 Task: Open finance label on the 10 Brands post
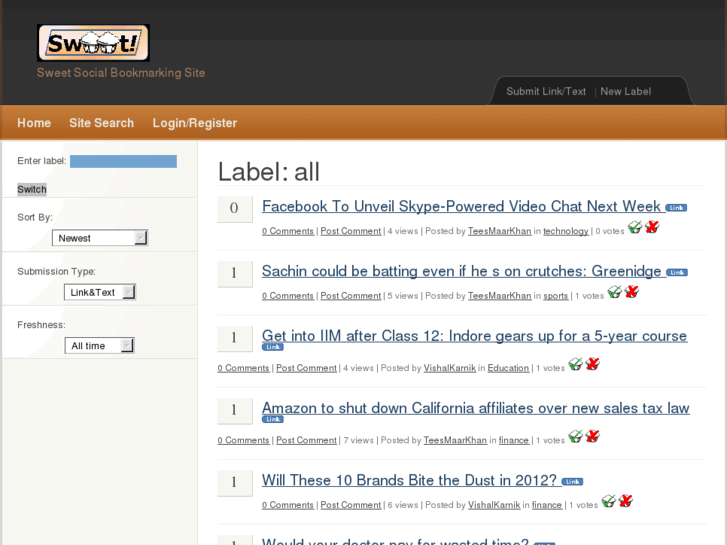(x=547, y=505)
